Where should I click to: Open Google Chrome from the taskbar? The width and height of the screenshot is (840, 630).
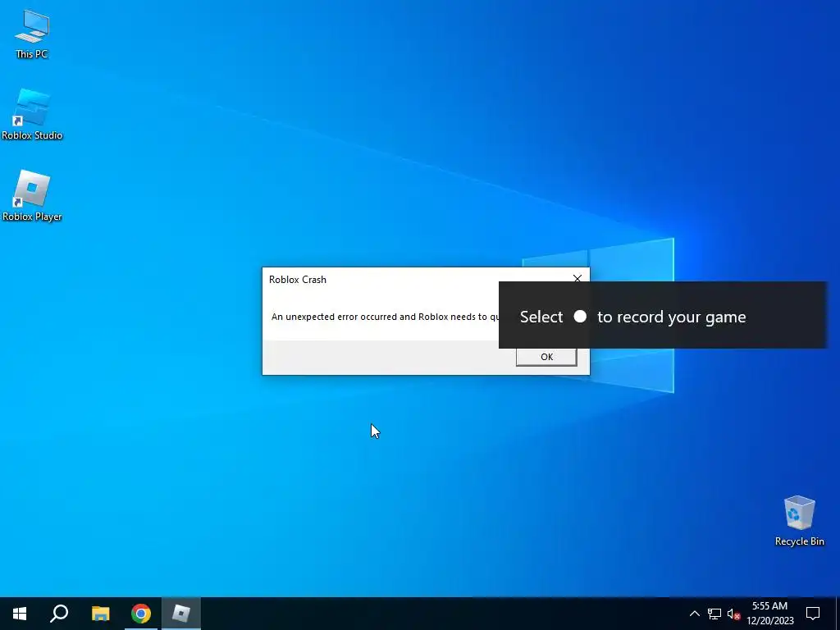(141, 614)
